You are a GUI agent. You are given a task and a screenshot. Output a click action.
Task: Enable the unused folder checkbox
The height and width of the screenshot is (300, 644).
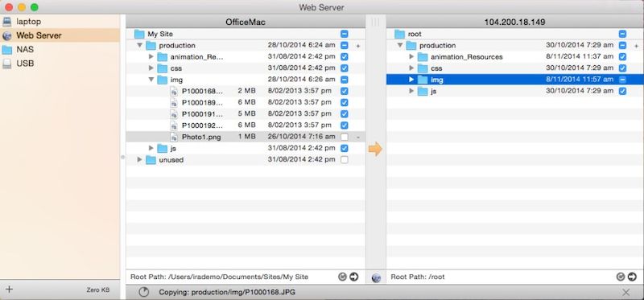345,159
